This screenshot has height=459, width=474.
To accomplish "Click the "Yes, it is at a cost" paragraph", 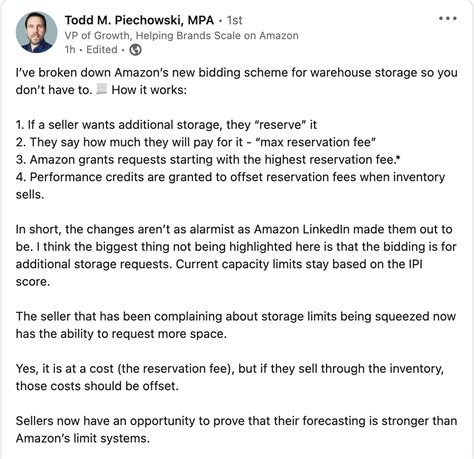I will 230,377.
